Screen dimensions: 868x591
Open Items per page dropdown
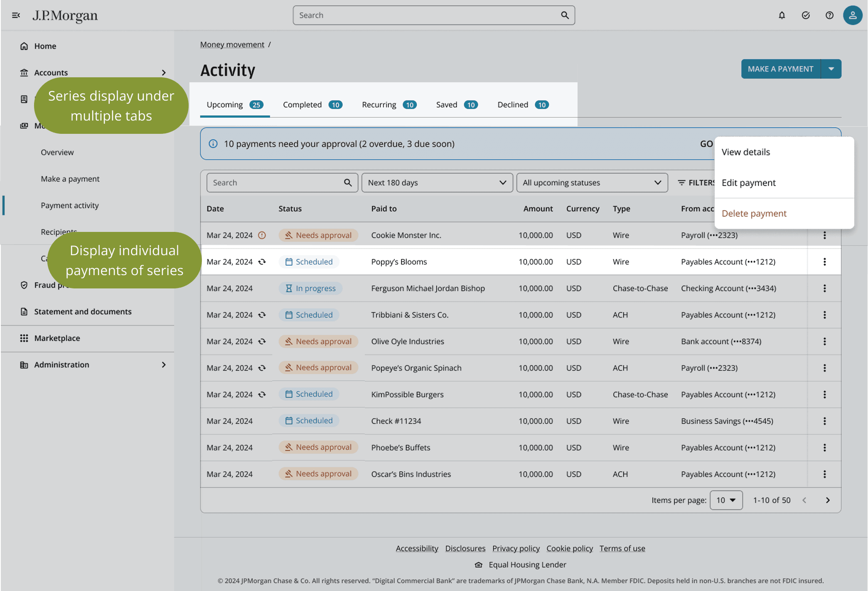point(726,500)
